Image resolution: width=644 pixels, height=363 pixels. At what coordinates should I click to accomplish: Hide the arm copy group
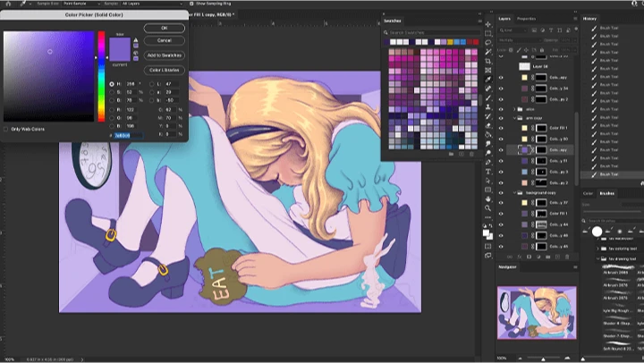coord(501,118)
